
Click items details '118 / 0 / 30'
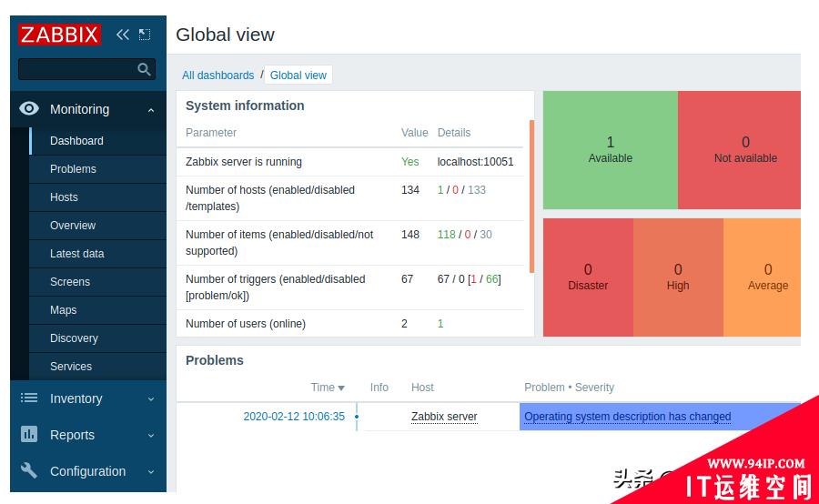pos(464,235)
